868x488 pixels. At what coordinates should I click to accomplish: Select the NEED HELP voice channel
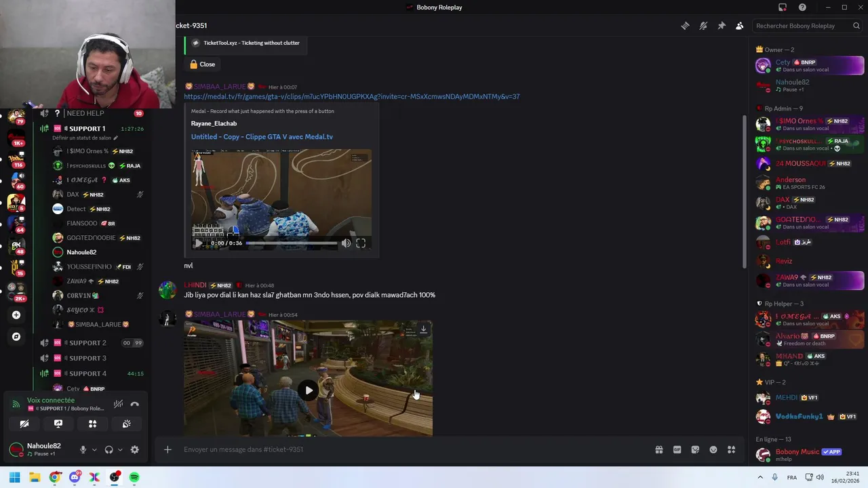tap(91, 113)
